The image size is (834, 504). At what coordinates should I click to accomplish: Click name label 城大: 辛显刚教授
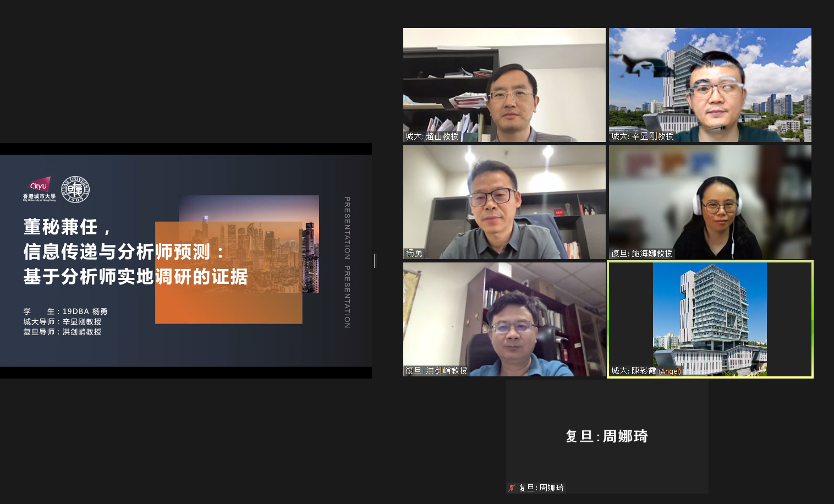pyautogui.click(x=642, y=136)
